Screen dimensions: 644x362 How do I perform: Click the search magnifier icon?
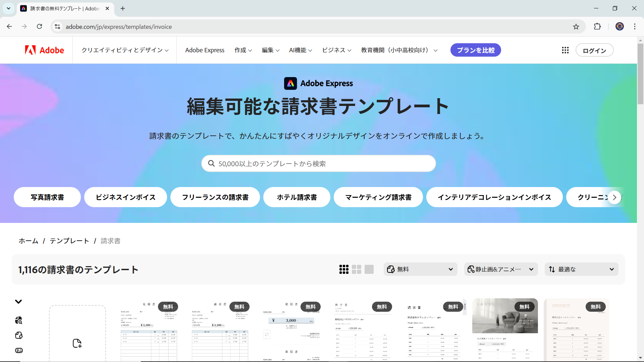[x=211, y=164]
